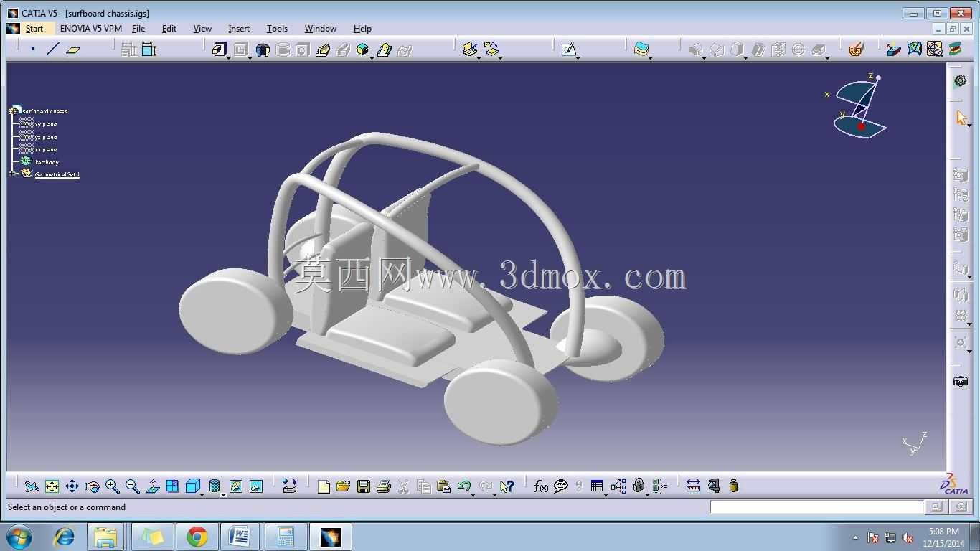Open Sketcher dropdown arrow
This screenshot has height=551, width=980.
(x=578, y=57)
